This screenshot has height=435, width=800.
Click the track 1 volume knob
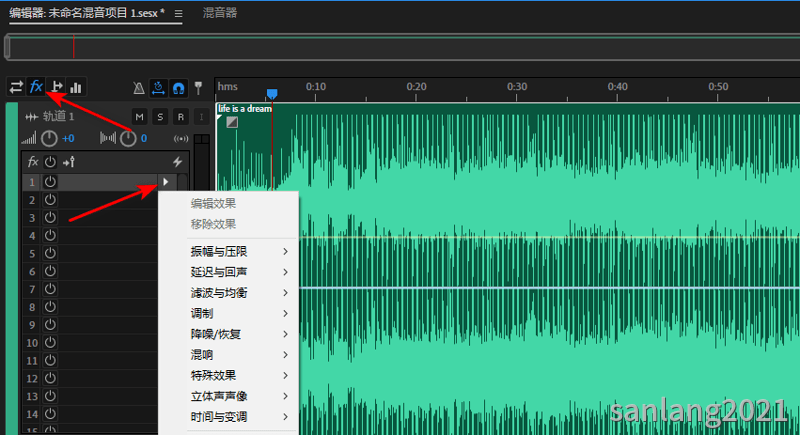[49, 138]
